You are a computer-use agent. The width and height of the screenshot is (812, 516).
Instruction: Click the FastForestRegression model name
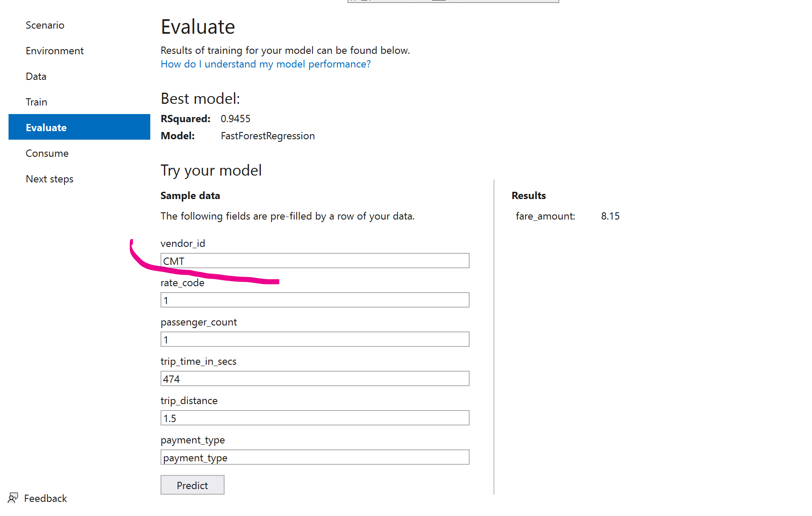point(268,136)
